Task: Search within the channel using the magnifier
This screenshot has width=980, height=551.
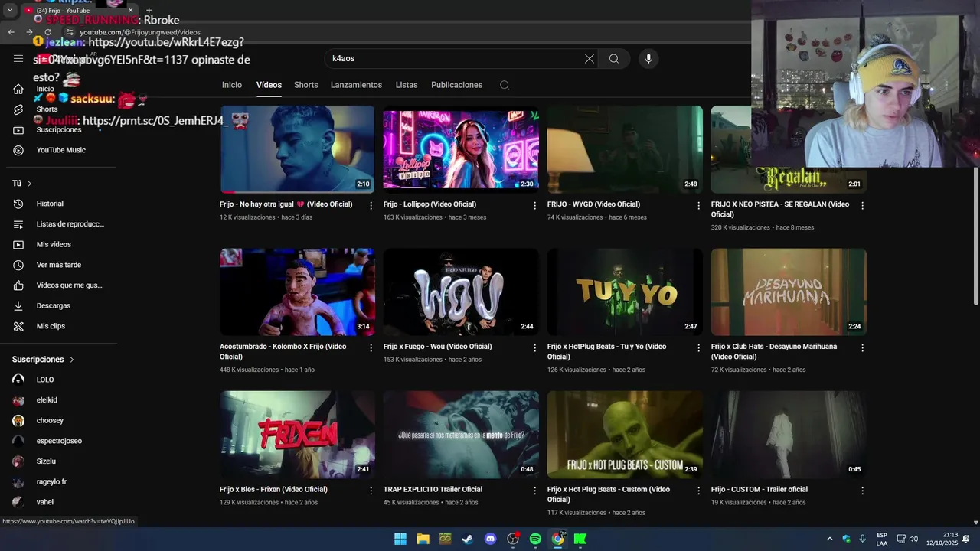Action: [504, 85]
